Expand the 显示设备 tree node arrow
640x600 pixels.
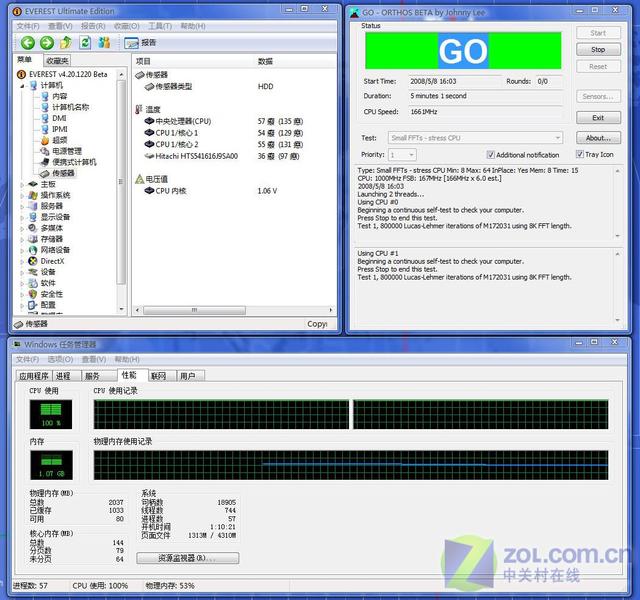point(22,218)
